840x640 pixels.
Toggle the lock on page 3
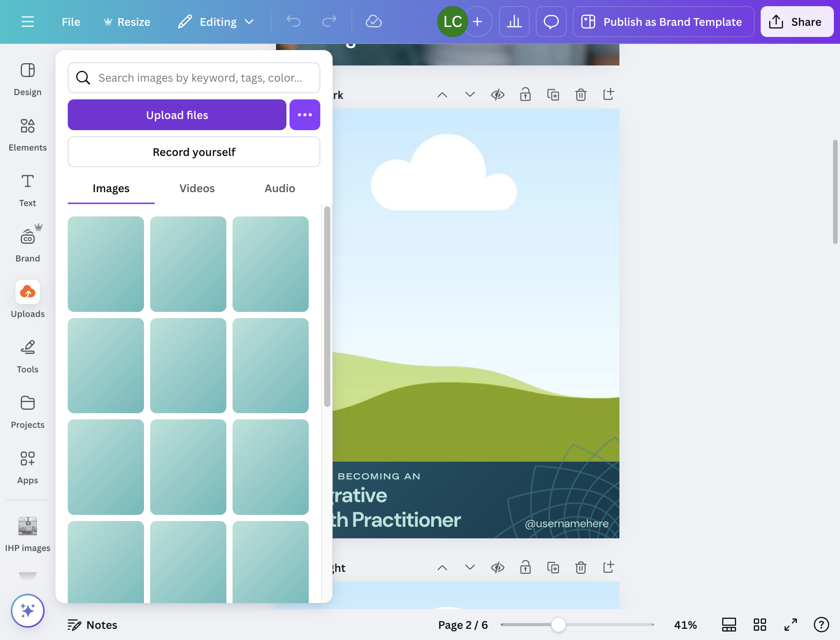tap(525, 568)
